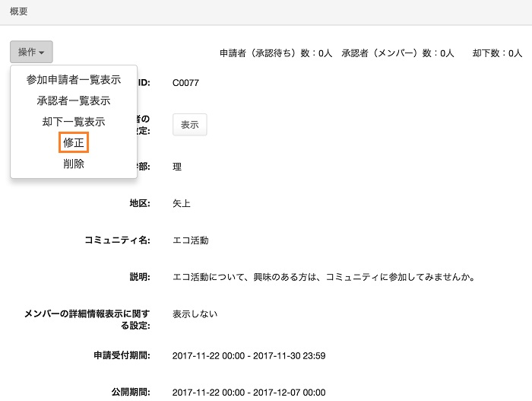
Task: Click the 矢上 district value
Action: pos(181,204)
